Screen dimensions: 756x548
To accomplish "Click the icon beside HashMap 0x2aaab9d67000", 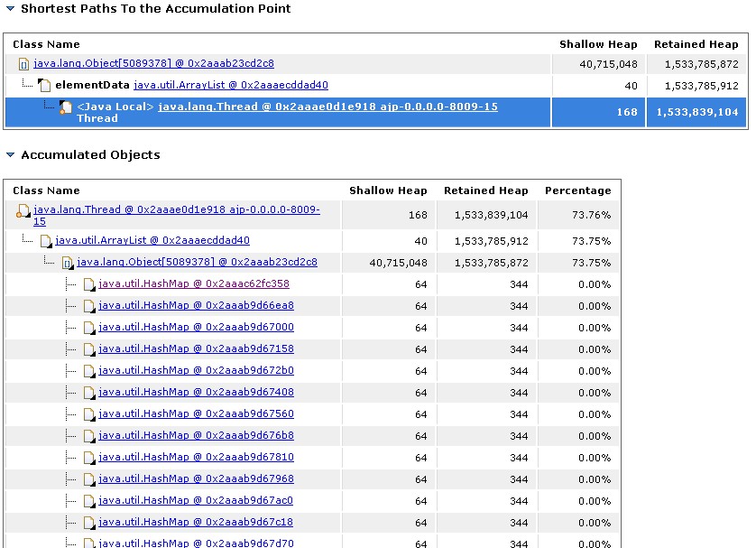I will click(x=88, y=328).
